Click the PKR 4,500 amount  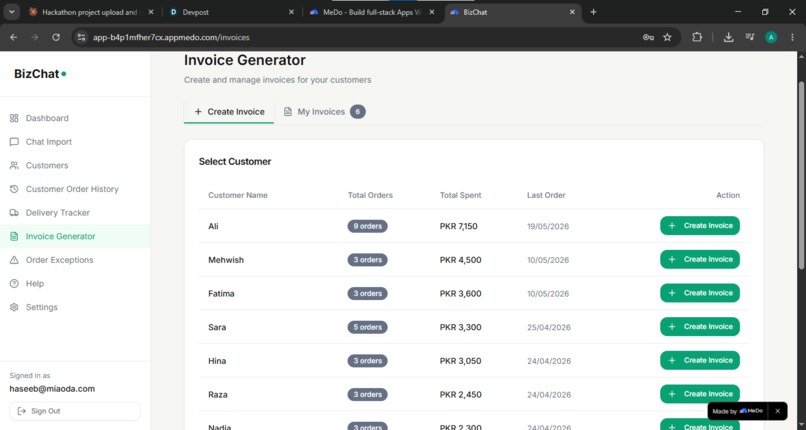click(x=461, y=260)
